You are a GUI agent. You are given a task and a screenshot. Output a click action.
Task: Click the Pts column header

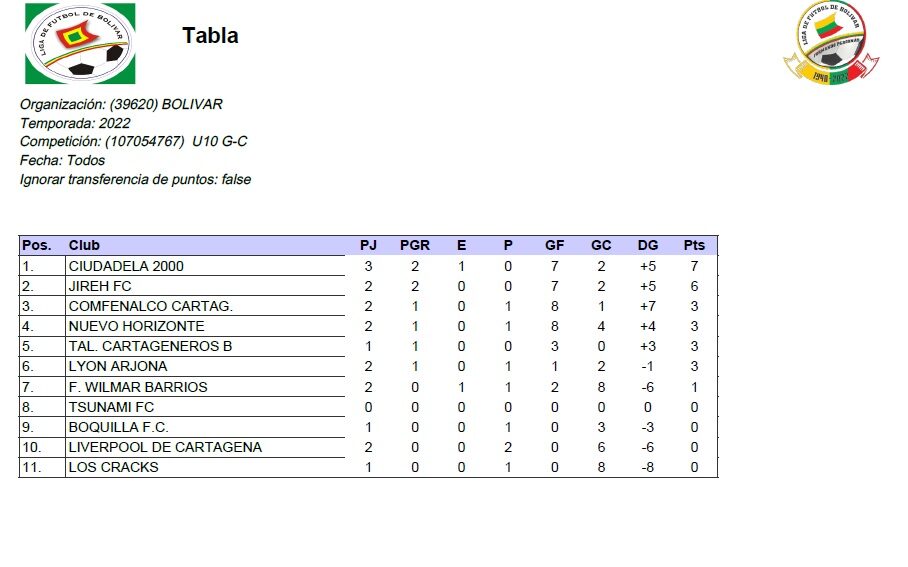pos(694,245)
